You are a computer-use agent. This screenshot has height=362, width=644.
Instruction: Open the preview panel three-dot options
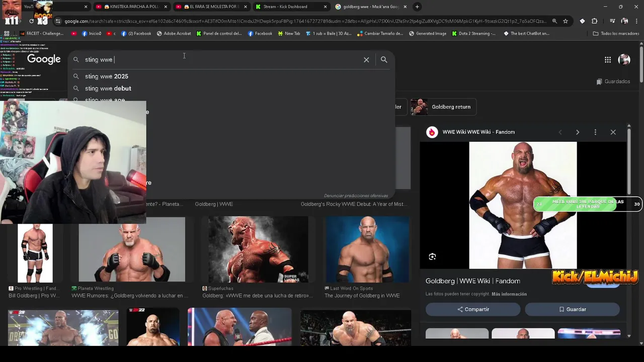click(595, 132)
